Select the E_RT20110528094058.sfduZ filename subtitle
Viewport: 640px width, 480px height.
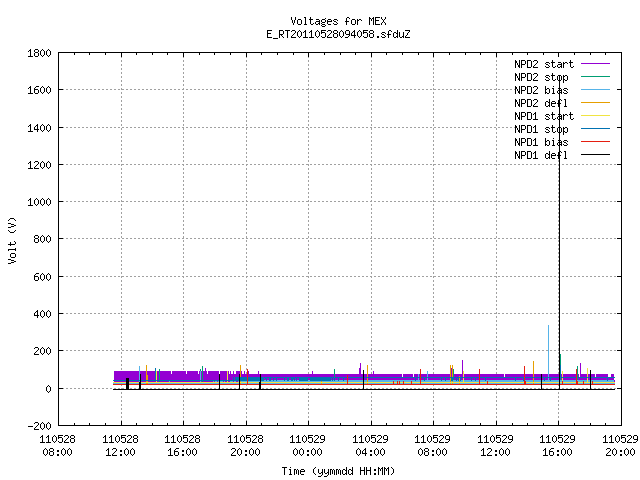pyautogui.click(x=338, y=34)
